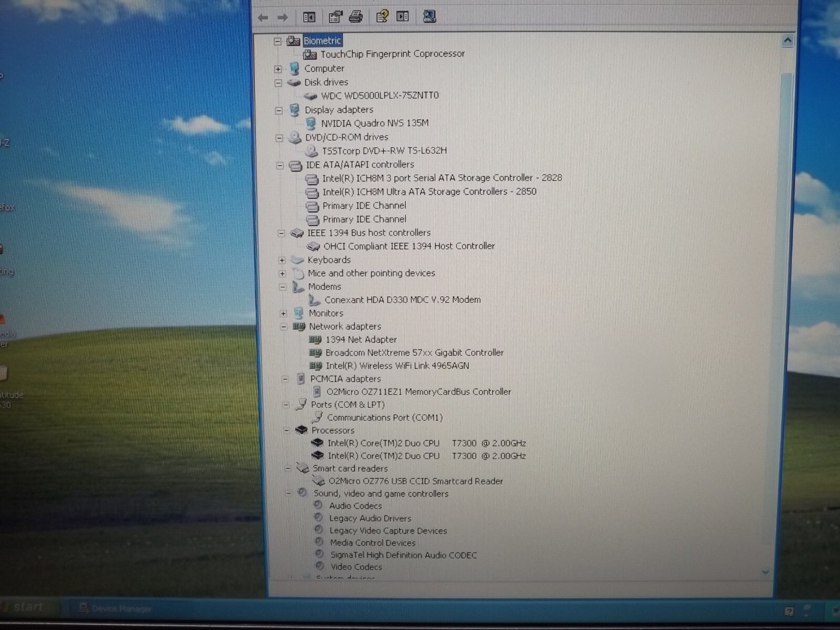Viewport: 840px width, 630px height.
Task: Select Legacy Video Capture Devices
Action: coord(388,531)
